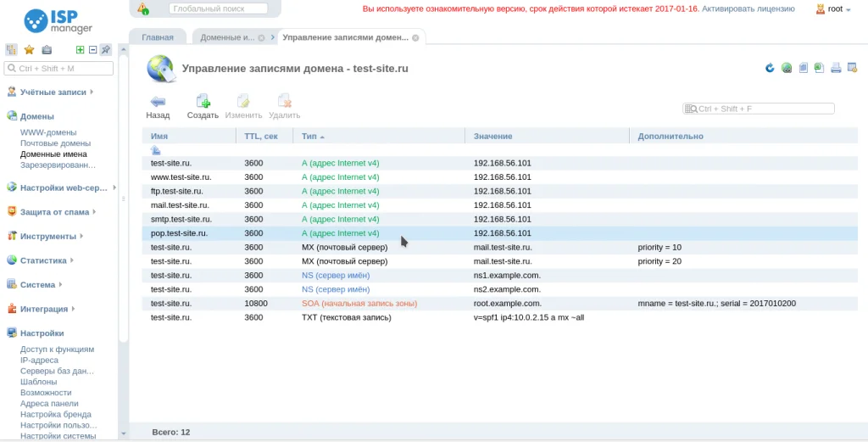Switch to the Доменные и... tab
The image size is (868, 442).
tap(226, 37)
